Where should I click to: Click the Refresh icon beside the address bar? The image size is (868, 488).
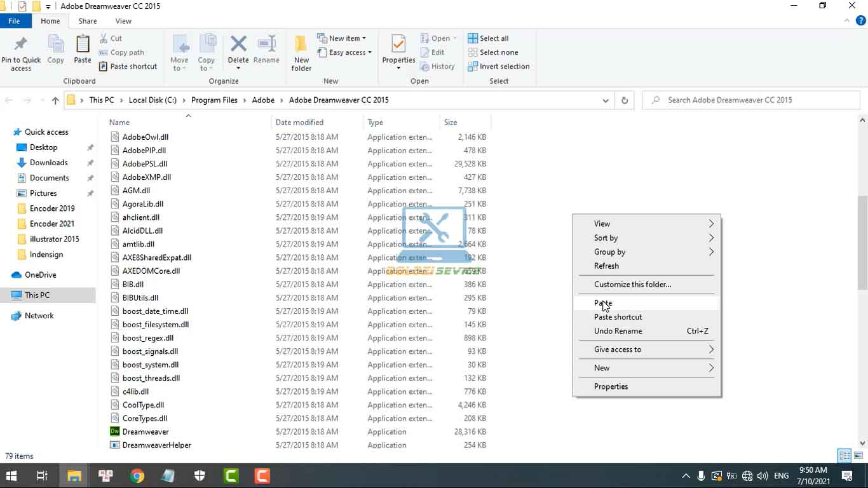623,100
